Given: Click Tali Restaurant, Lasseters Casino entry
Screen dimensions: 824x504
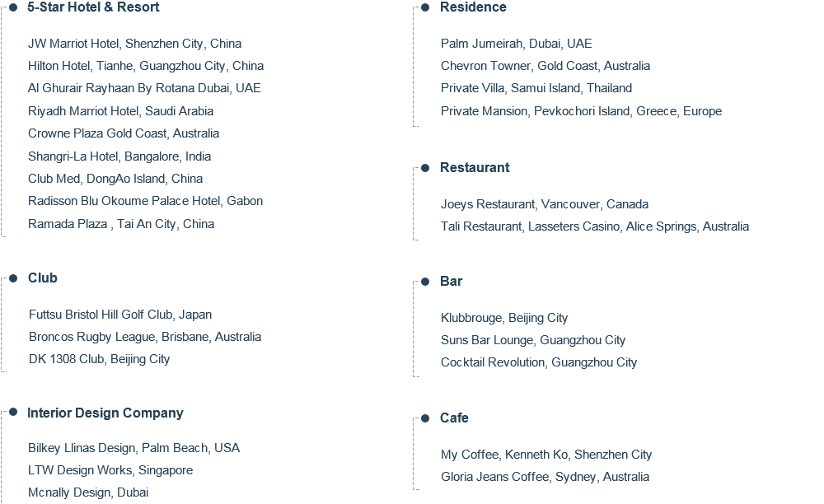Looking at the screenshot, I should [595, 226].
